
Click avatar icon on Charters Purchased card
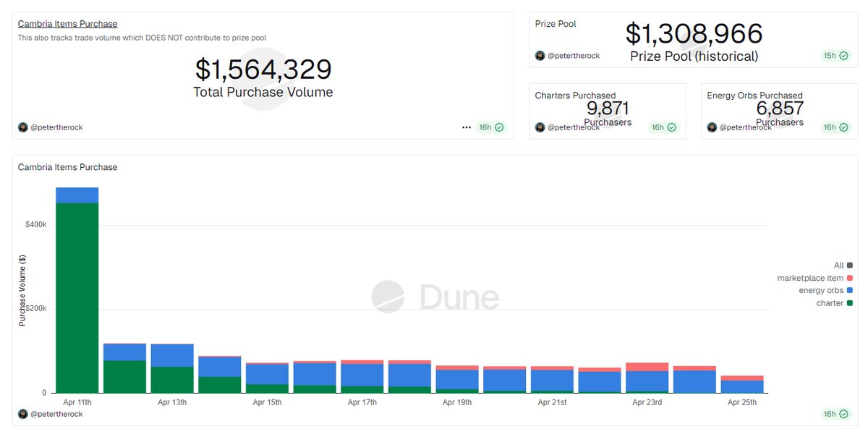540,127
